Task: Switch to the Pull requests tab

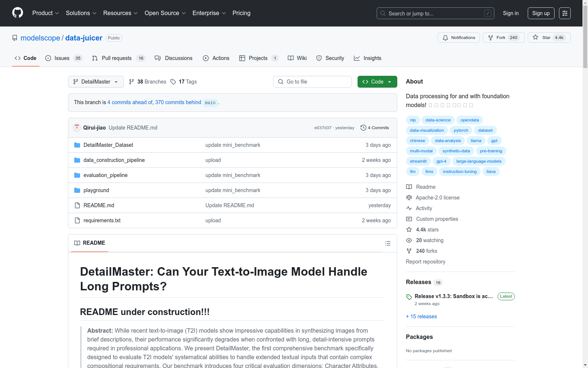Action: [x=119, y=58]
